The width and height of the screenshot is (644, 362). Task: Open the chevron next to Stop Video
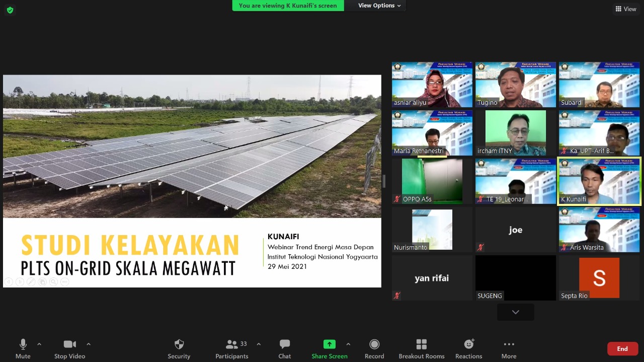89,344
